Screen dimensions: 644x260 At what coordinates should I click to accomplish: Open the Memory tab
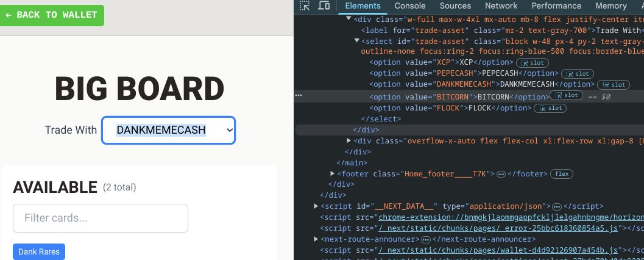(x=610, y=5)
